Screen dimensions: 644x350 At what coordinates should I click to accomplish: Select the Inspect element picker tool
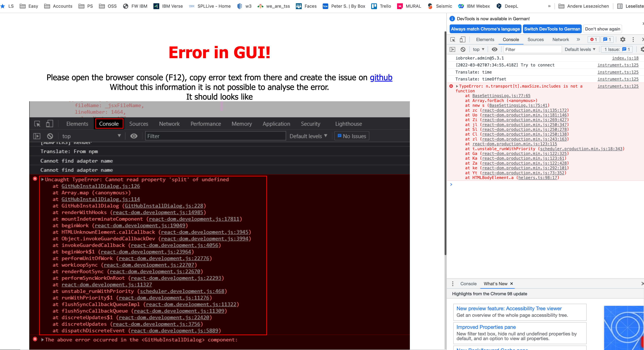[453, 39]
